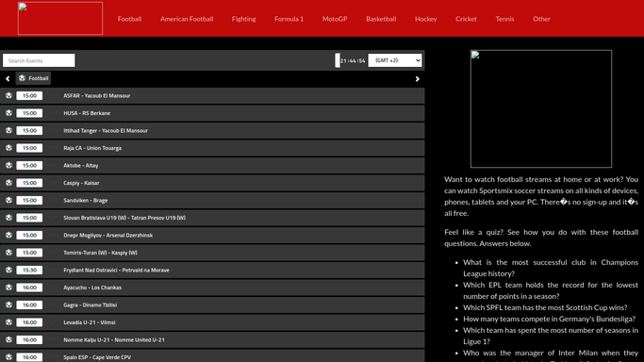Open the Football menu in the header

point(129,19)
